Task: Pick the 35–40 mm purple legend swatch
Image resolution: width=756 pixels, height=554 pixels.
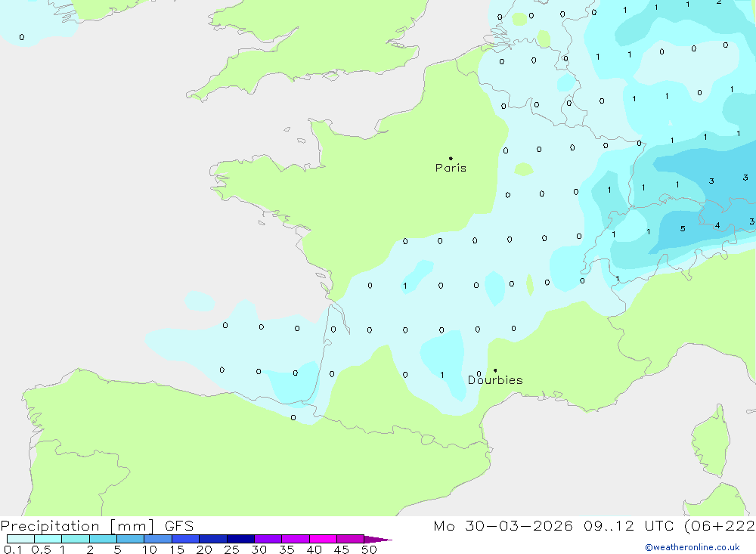Action: pos(296,539)
